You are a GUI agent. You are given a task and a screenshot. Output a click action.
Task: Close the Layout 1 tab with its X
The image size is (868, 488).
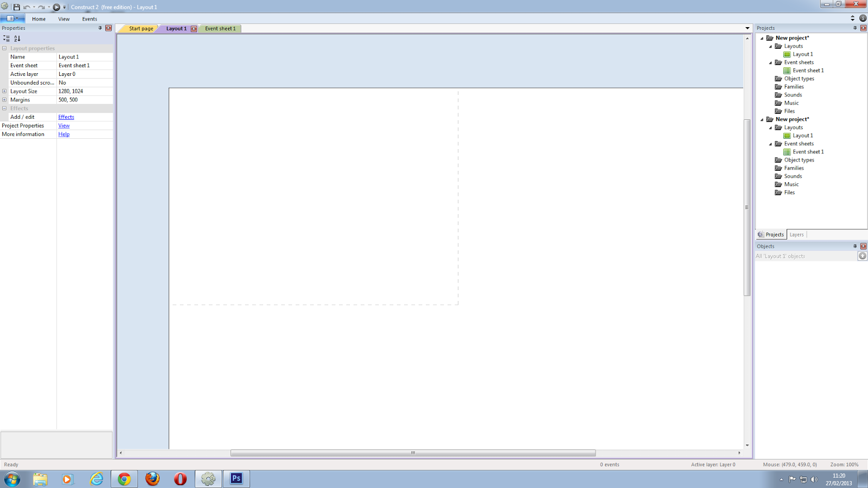click(x=194, y=29)
